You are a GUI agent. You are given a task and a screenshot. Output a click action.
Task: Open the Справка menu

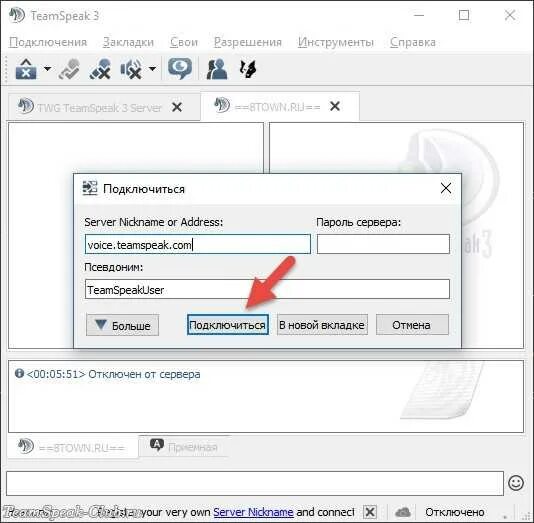click(413, 42)
